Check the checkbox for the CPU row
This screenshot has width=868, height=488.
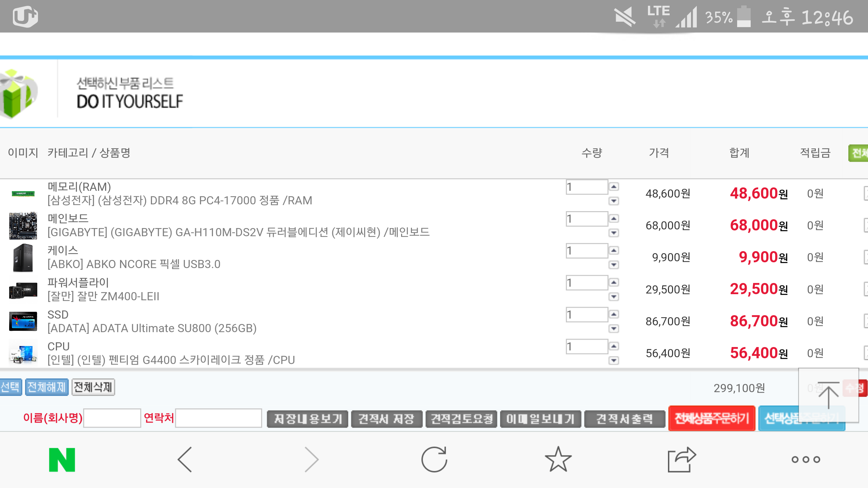click(866, 353)
